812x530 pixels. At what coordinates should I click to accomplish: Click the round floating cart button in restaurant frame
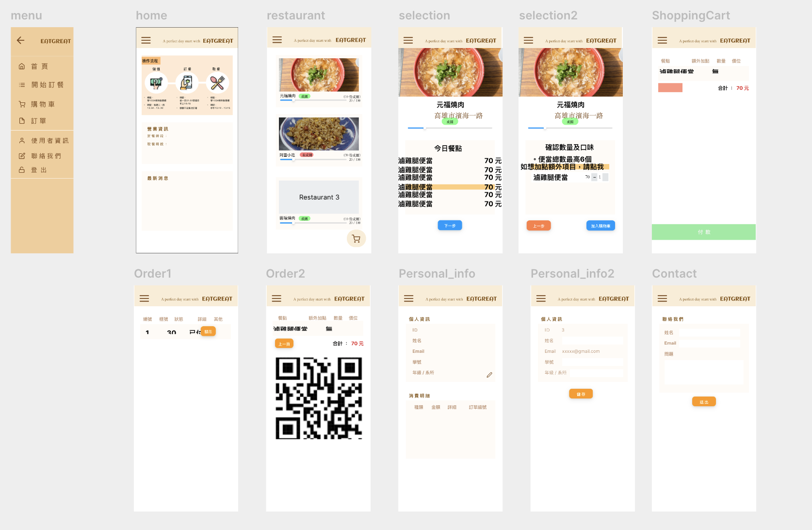(x=356, y=238)
